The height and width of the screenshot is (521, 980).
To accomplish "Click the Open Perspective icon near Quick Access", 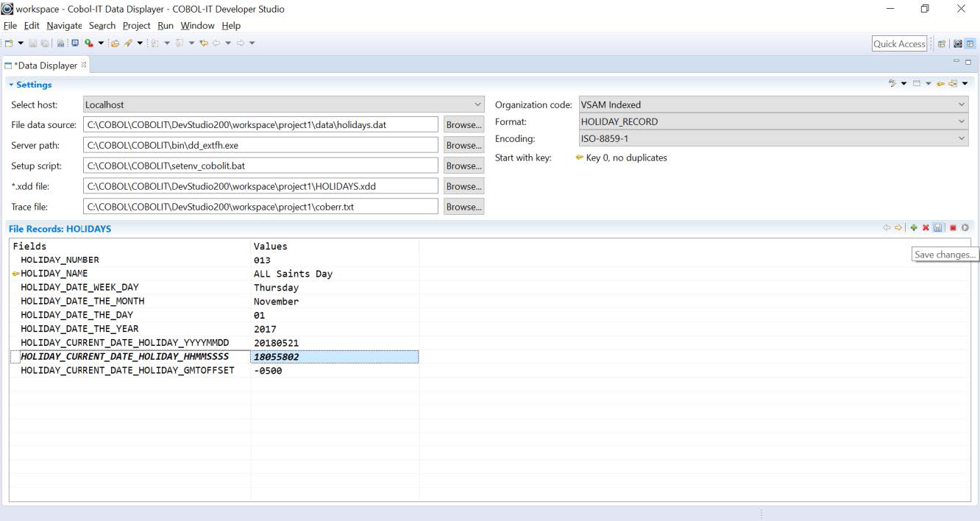I will pos(942,43).
